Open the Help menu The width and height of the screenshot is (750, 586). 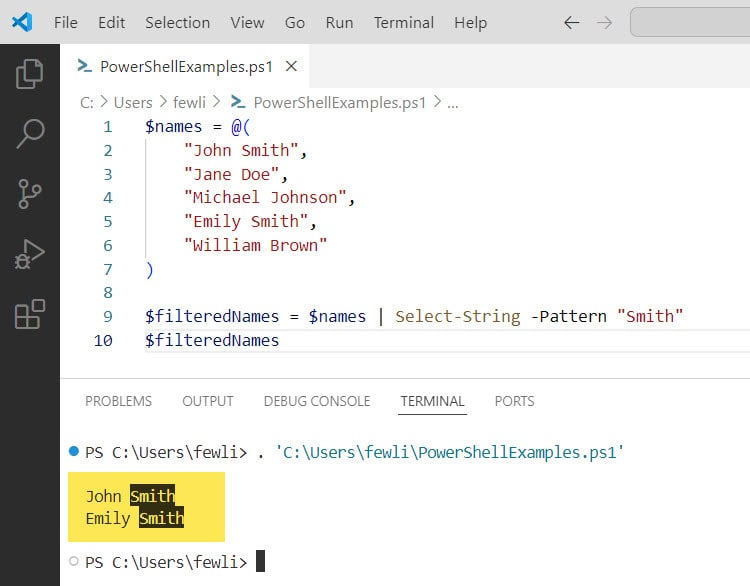tap(471, 22)
